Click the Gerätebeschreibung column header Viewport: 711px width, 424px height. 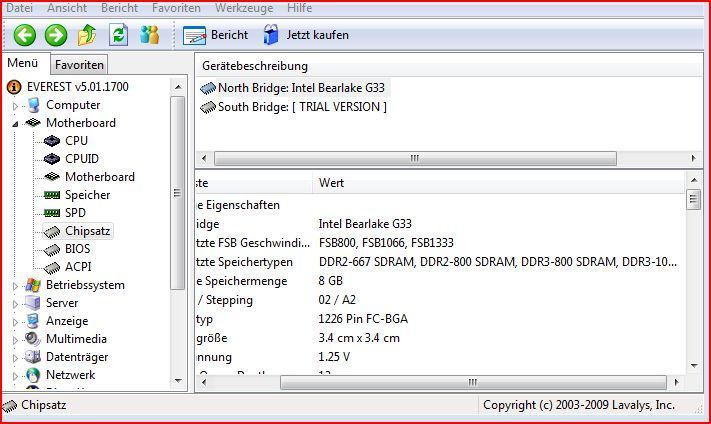point(255,66)
